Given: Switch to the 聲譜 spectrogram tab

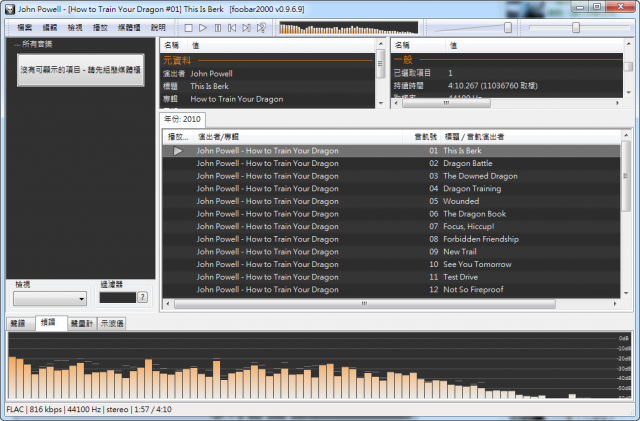Looking at the screenshot, I should click(x=18, y=323).
